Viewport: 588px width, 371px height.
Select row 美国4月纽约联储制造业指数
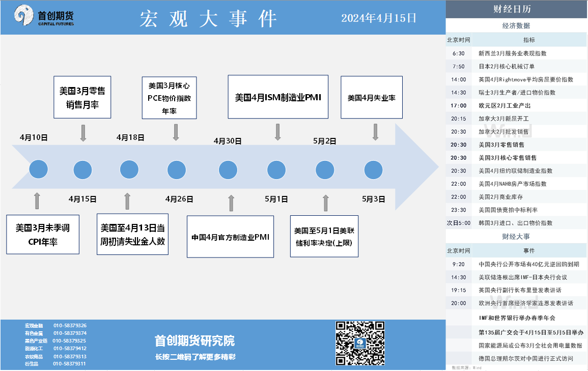516,171
